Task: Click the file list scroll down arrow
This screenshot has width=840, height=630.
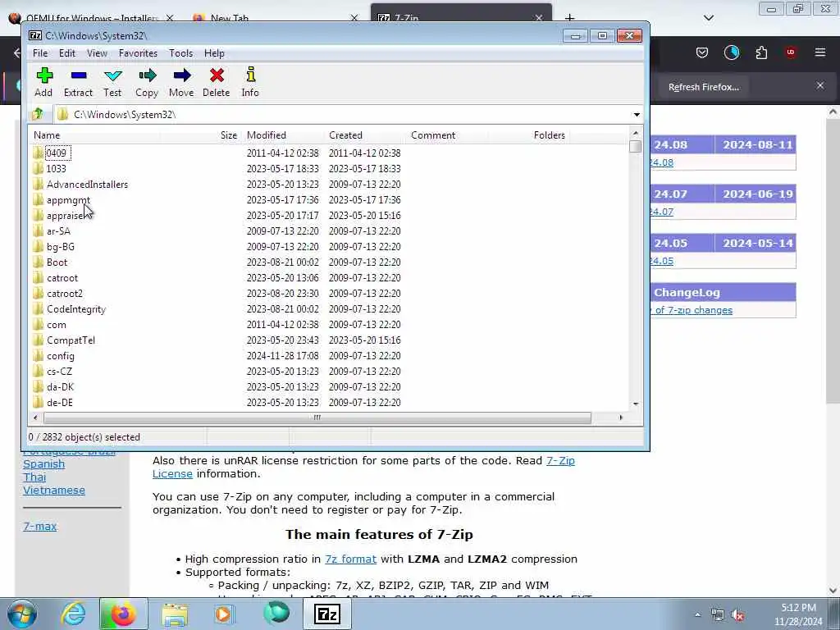Action: click(636, 404)
